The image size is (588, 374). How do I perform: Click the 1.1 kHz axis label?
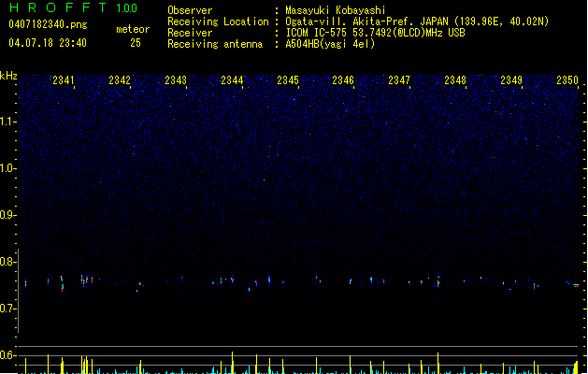(7, 122)
